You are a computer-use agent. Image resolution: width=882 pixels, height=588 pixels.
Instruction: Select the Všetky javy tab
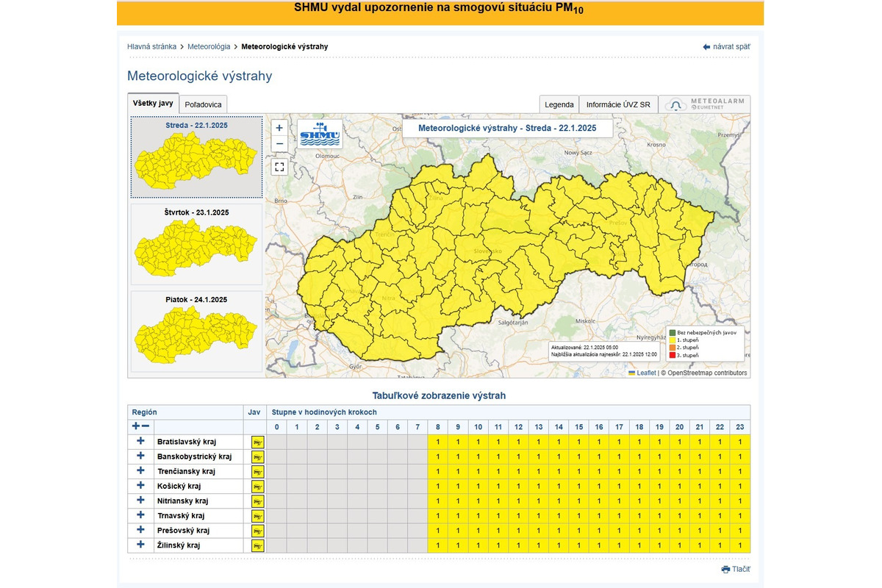pyautogui.click(x=153, y=104)
